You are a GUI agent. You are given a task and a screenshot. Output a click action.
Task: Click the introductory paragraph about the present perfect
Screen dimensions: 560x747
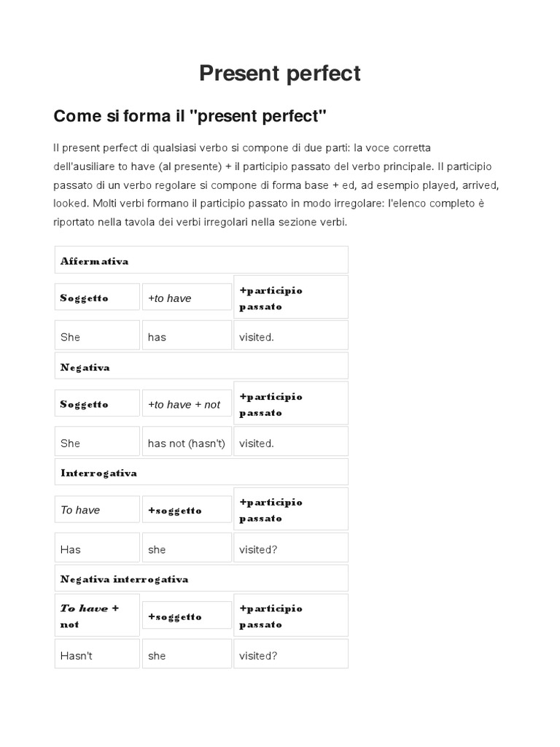coord(276,185)
